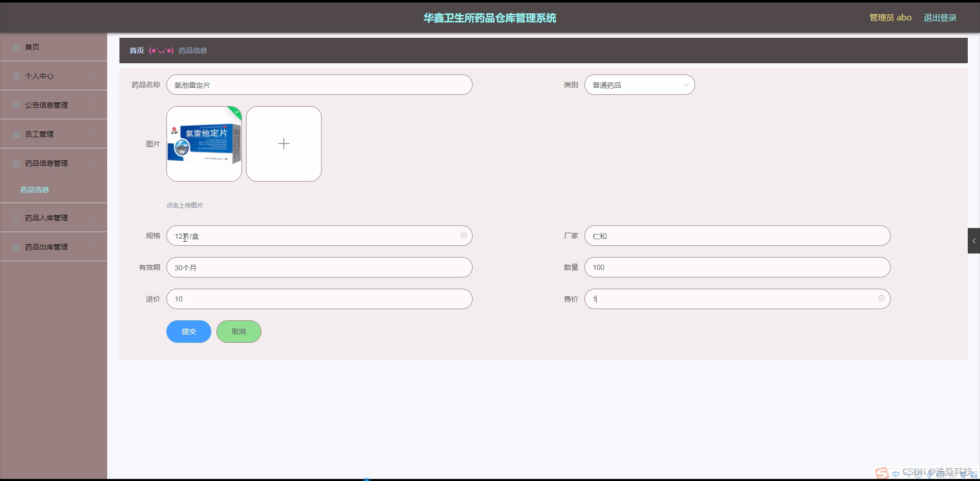Cancel editing with 取消 button
980x481 pixels.
238,331
